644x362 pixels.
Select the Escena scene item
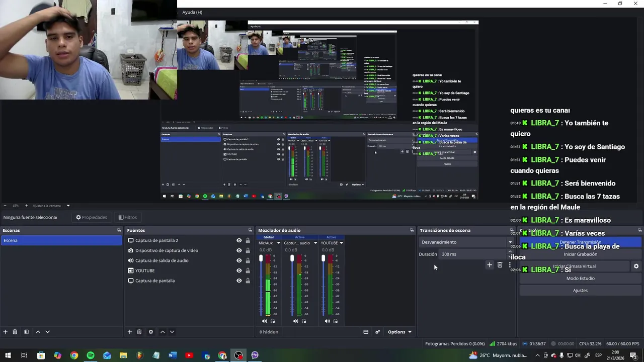coord(61,240)
